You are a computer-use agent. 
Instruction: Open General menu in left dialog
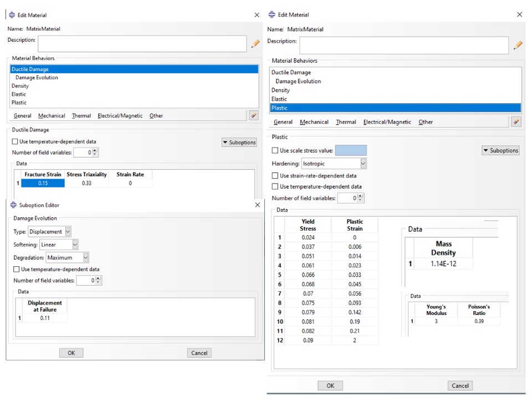(22, 116)
